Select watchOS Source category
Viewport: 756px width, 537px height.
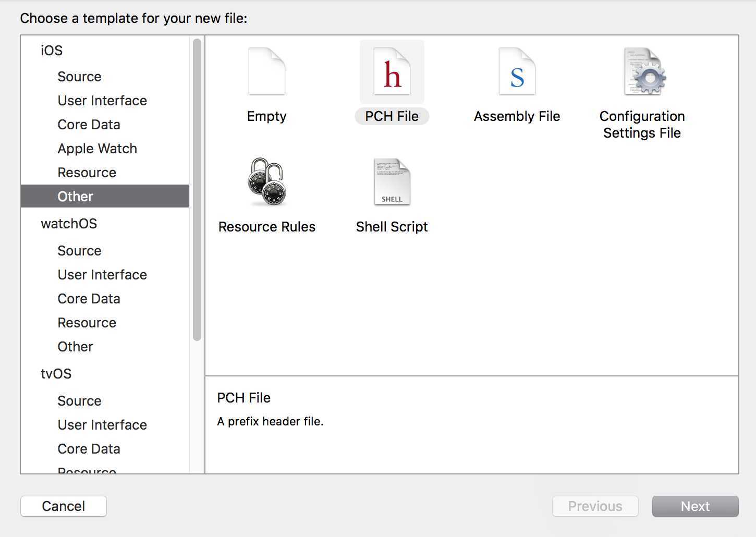[79, 251]
